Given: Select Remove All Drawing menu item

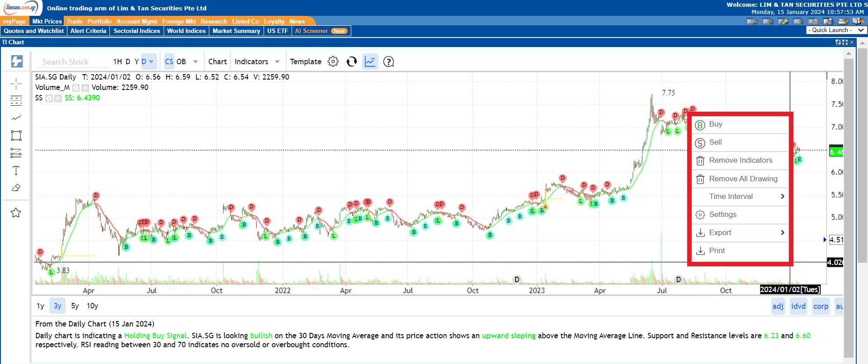Looking at the screenshot, I should 740,179.
